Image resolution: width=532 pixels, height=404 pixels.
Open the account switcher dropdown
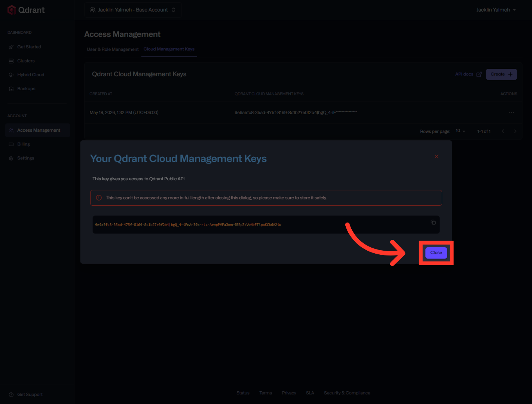click(x=133, y=10)
